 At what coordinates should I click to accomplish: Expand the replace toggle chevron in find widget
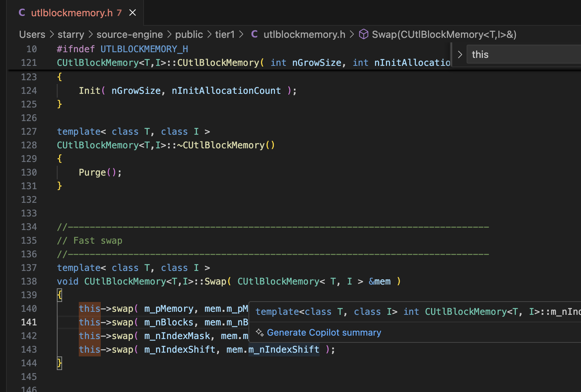[460, 54]
